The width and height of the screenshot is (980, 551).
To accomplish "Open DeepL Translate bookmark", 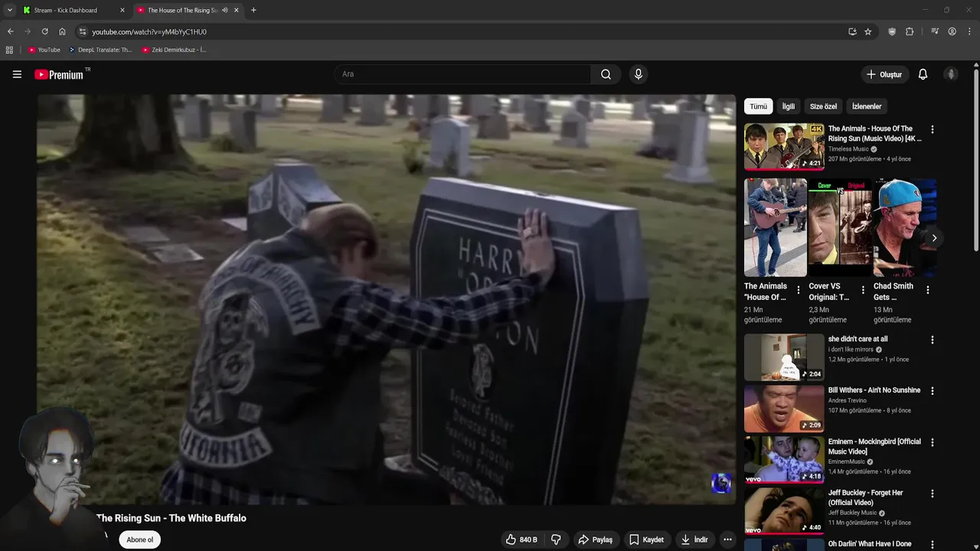I will click(x=100, y=50).
